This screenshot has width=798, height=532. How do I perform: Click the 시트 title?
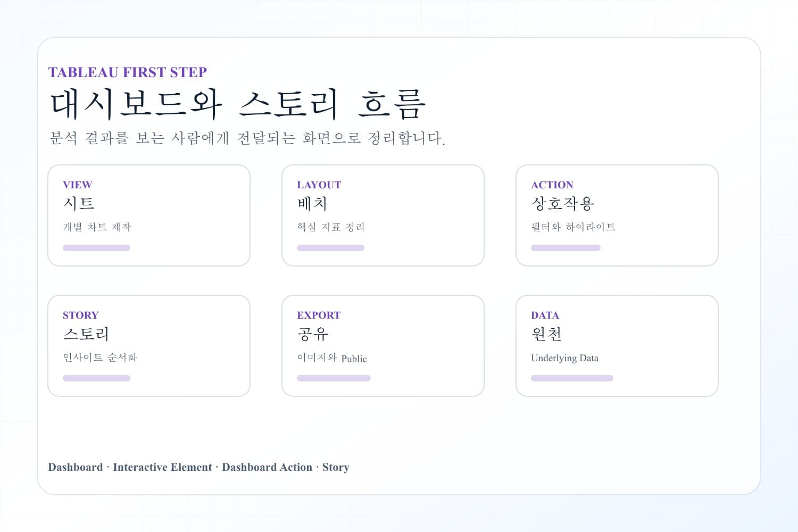coord(79,203)
